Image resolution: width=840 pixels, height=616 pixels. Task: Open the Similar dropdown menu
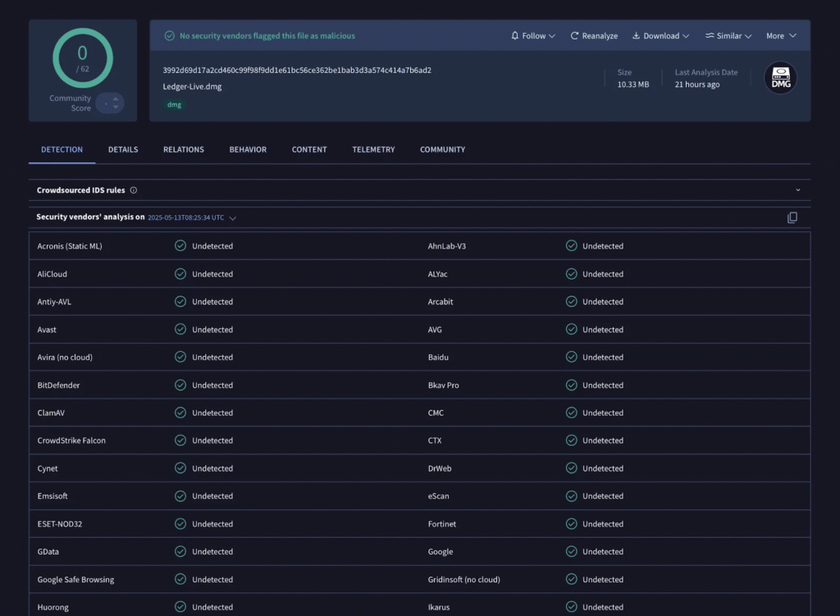click(x=728, y=36)
